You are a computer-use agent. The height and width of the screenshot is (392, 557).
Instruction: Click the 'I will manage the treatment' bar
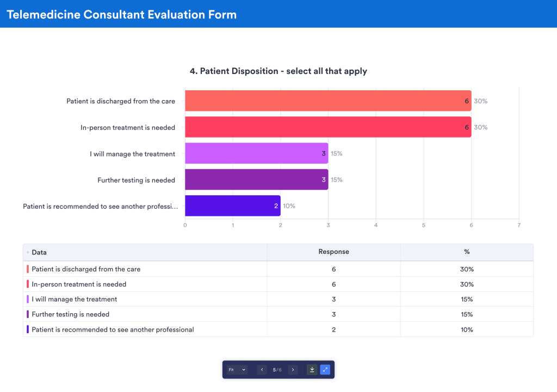tap(256, 153)
